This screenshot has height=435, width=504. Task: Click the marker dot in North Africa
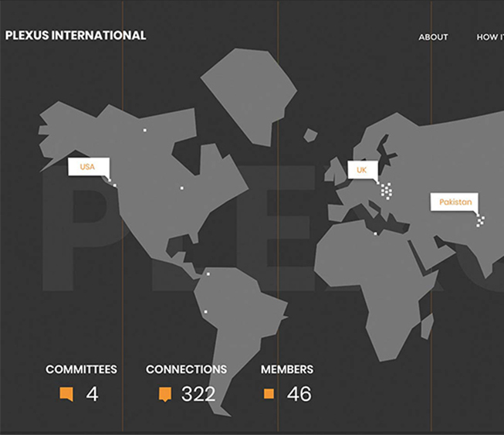(376, 233)
